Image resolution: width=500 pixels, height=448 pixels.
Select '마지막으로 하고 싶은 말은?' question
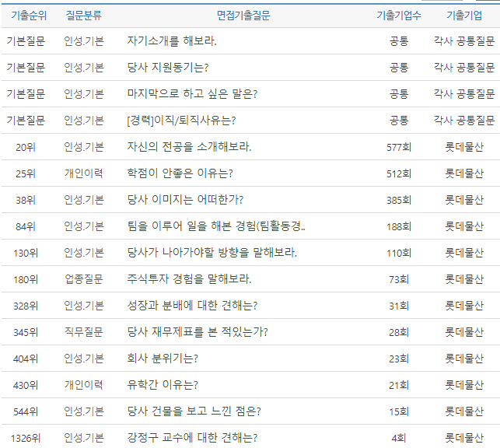point(192,94)
